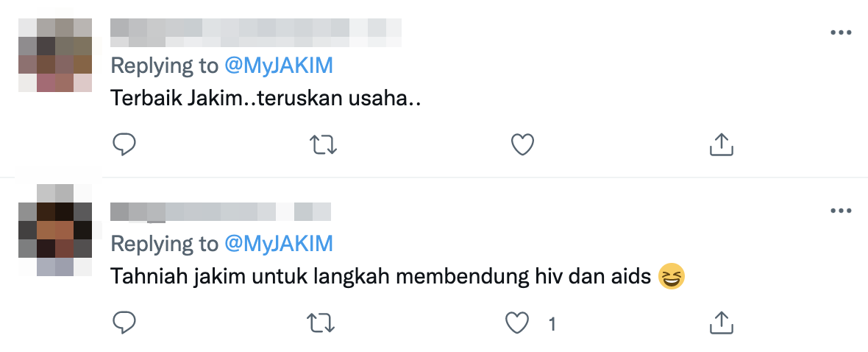Open the tweet text 'Terbaik Jakim..teruskan usaha..'

click(x=266, y=99)
